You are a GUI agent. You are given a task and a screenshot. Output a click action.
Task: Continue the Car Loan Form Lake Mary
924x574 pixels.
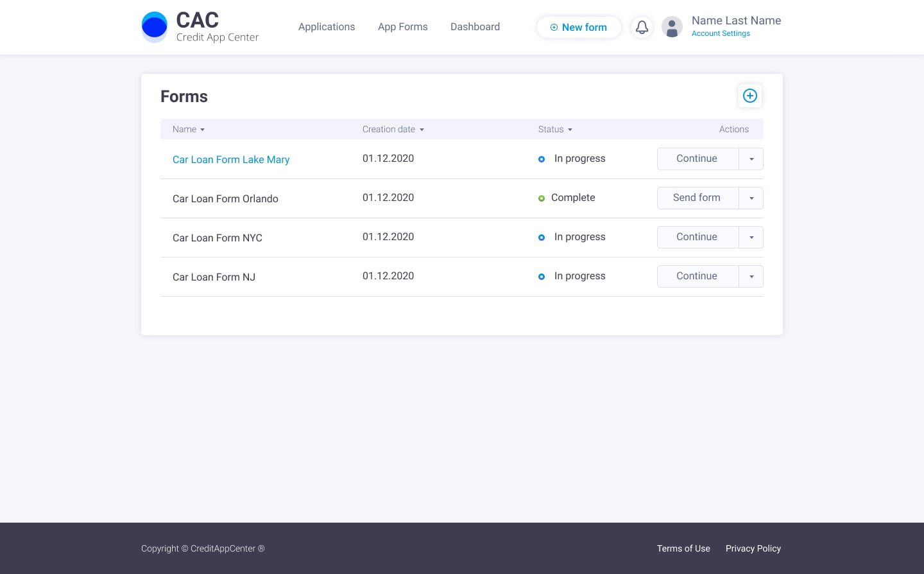tap(697, 159)
